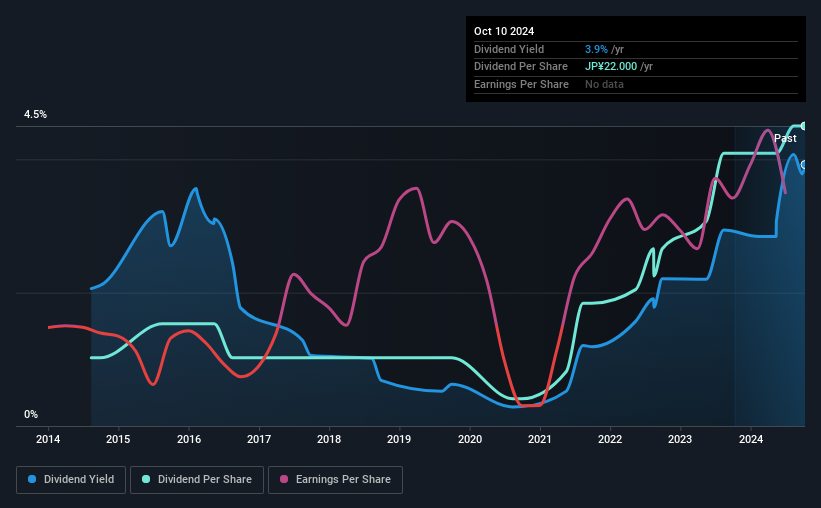This screenshot has width=821, height=508.
Task: Toggle the Dividend Per Share legend button
Action: tap(197, 480)
